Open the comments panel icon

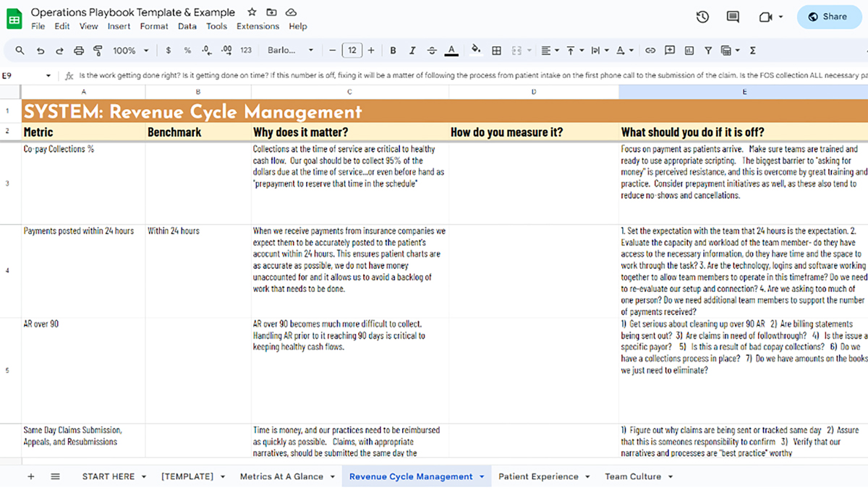733,17
